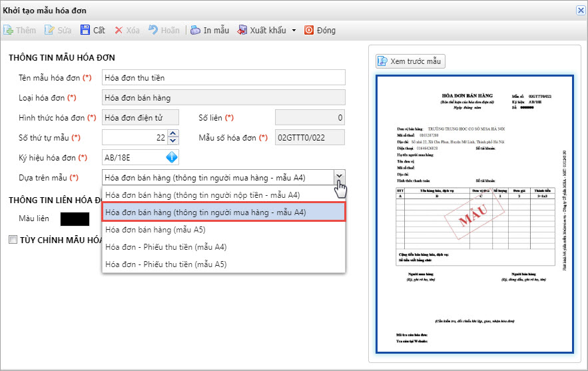588x371 pixels.
Task: Click the invoice template preview thumbnail
Action: pos(475,214)
